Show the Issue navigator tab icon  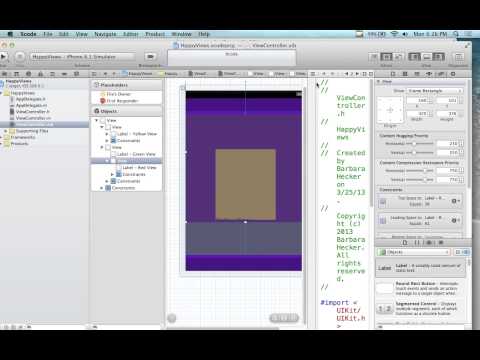(40, 74)
